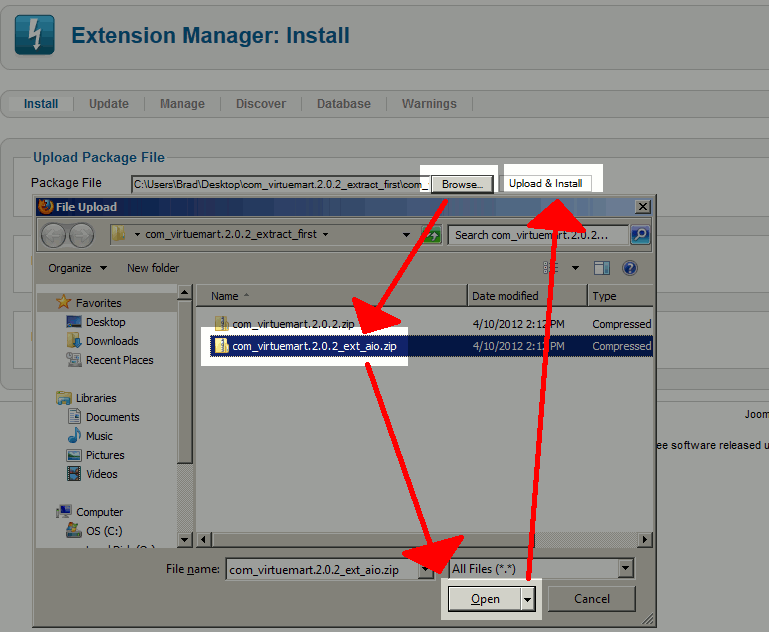Sort by the Type column header
This screenshot has width=769, height=632.
coord(620,296)
